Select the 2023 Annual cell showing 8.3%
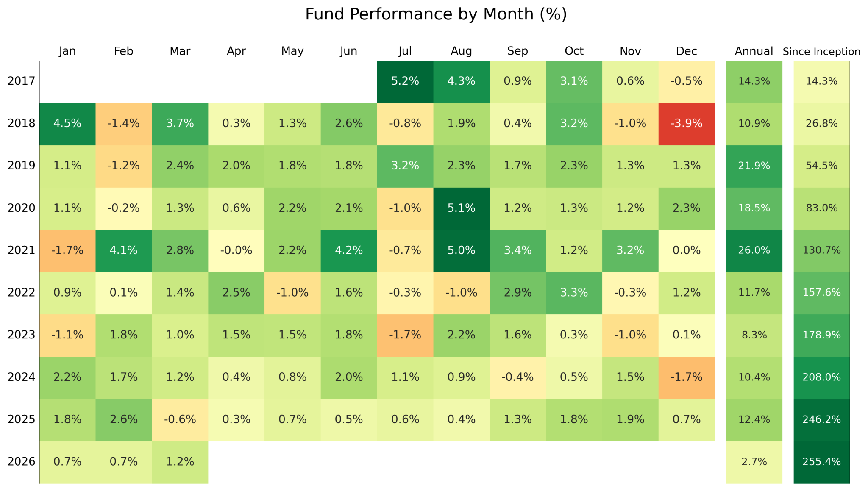This screenshot has width=868, height=491. [754, 335]
